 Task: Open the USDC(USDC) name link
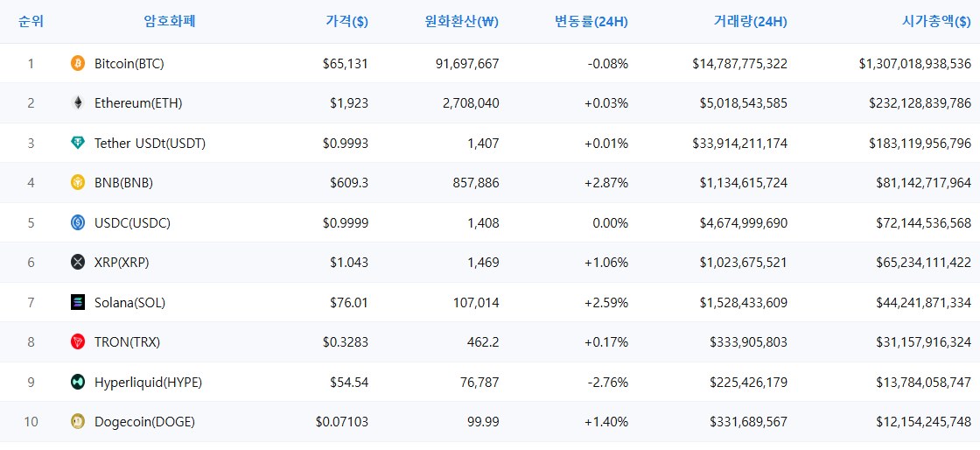click(x=132, y=222)
